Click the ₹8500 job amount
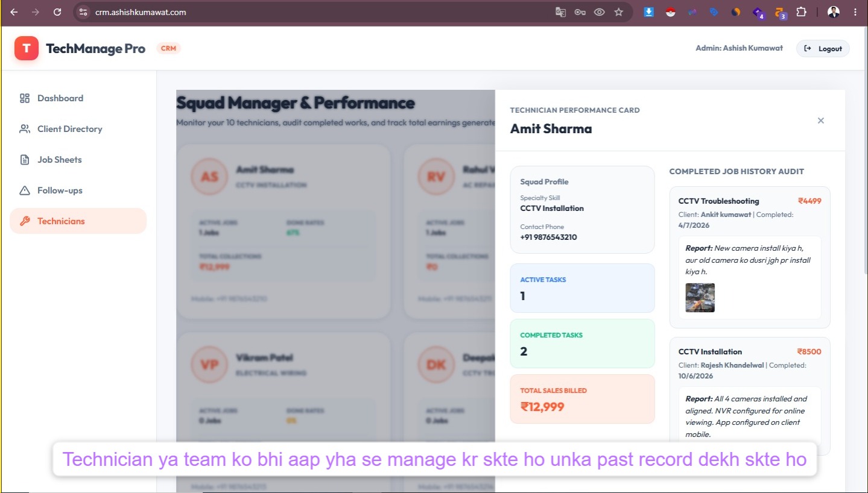 [809, 351]
